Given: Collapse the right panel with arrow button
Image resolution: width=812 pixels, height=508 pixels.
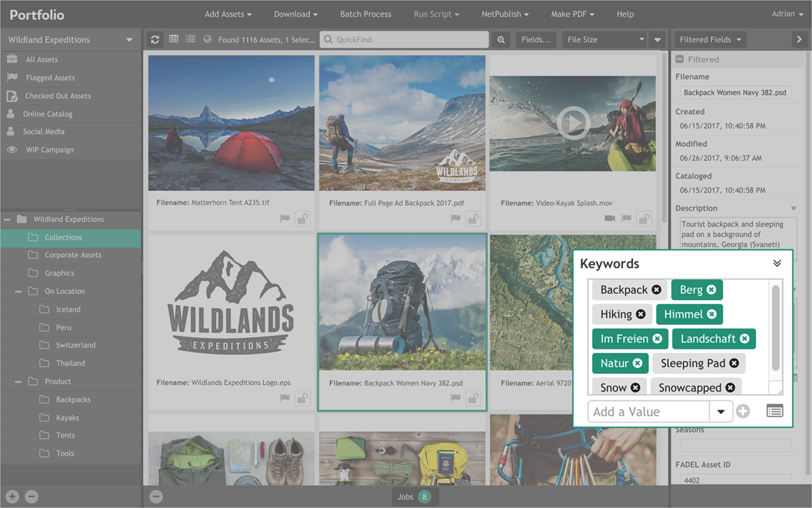Looking at the screenshot, I should [x=799, y=40].
